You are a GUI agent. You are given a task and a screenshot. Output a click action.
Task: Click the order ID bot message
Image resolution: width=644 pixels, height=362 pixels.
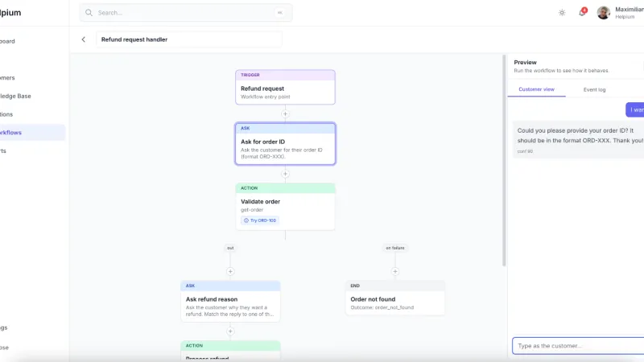[x=578, y=139]
